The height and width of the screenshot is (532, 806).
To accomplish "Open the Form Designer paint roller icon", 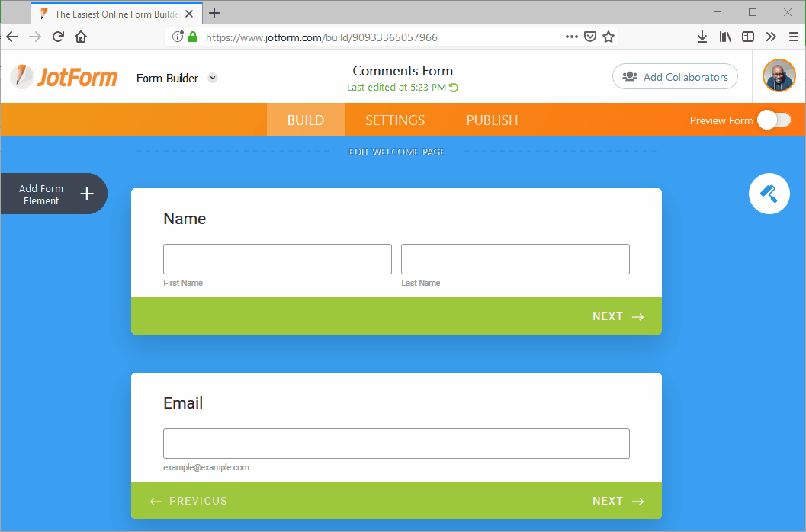I will coord(769,194).
